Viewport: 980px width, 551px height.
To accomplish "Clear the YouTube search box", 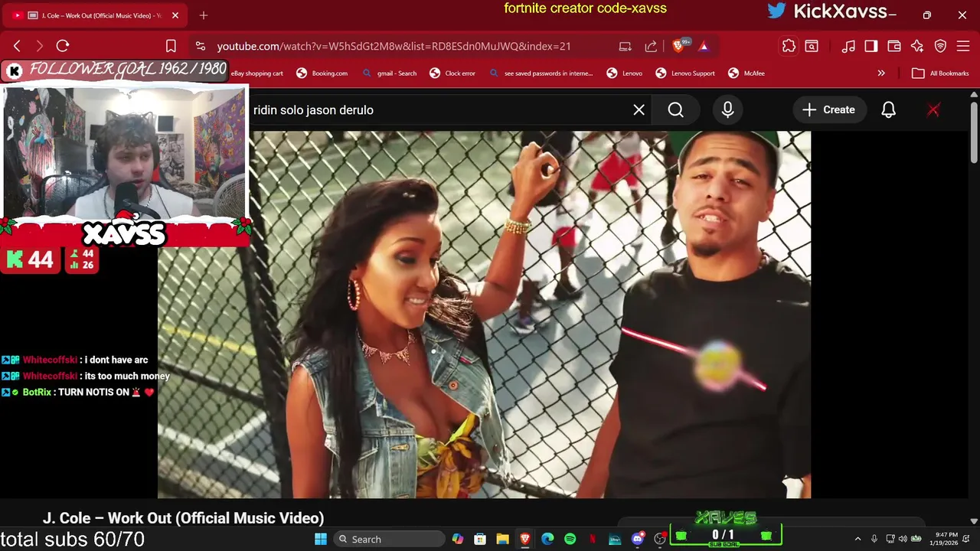I will [639, 110].
